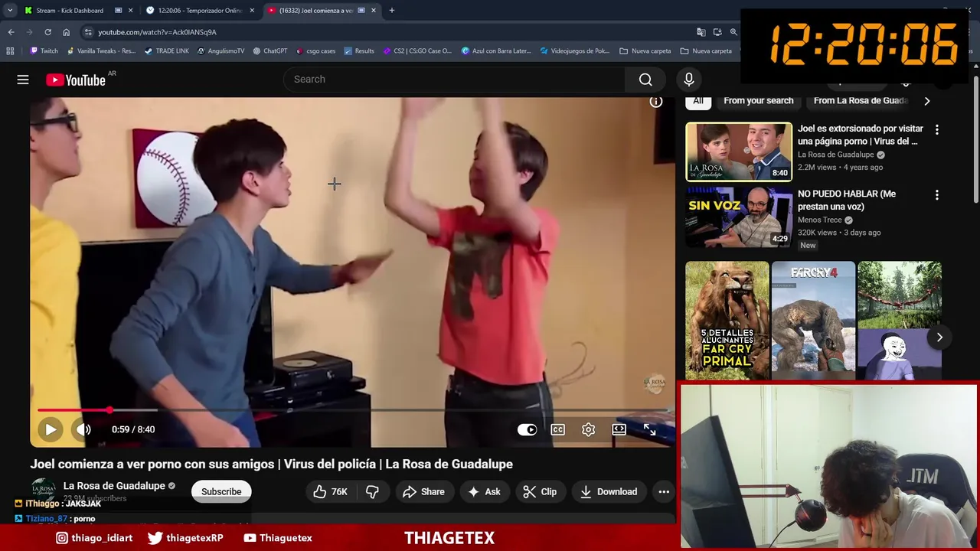Switch to Kick Dashboard browser tab

click(x=69, y=11)
